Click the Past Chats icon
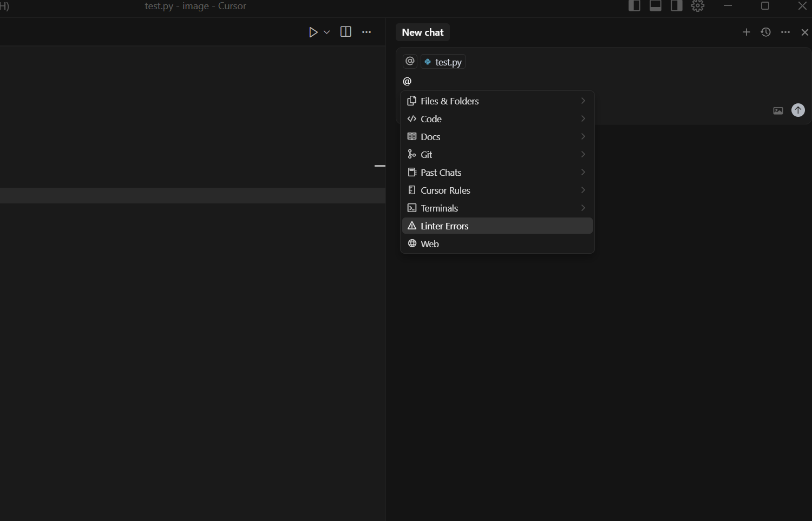 pos(412,172)
